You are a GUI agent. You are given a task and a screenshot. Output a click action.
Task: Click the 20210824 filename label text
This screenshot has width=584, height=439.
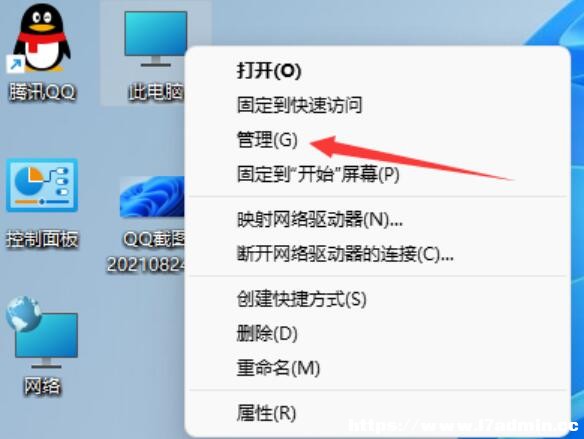(x=146, y=265)
